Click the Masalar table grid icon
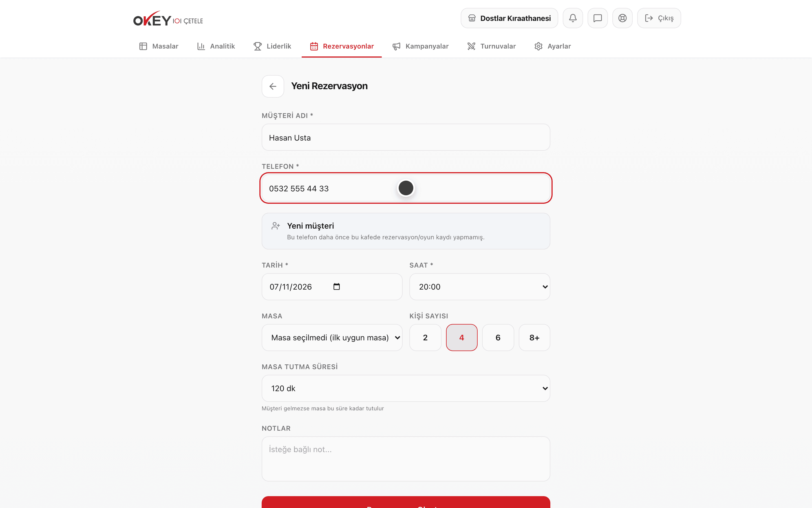 click(143, 46)
